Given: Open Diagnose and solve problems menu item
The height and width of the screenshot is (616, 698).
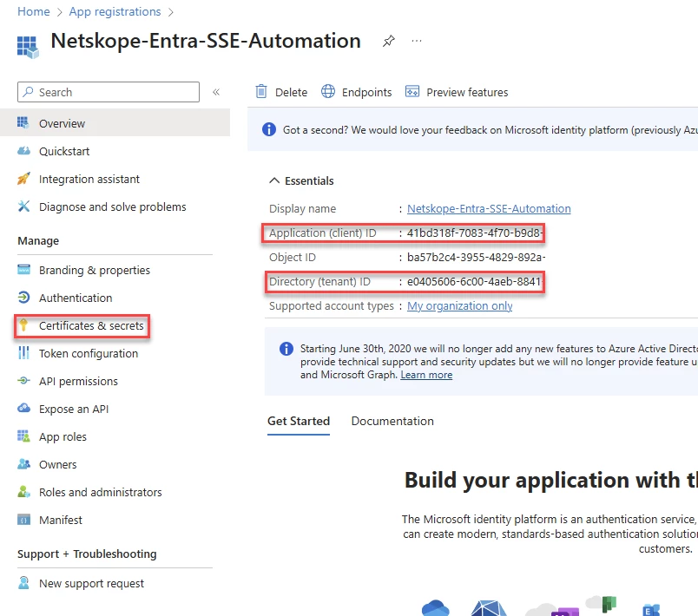Looking at the screenshot, I should pos(115,206).
